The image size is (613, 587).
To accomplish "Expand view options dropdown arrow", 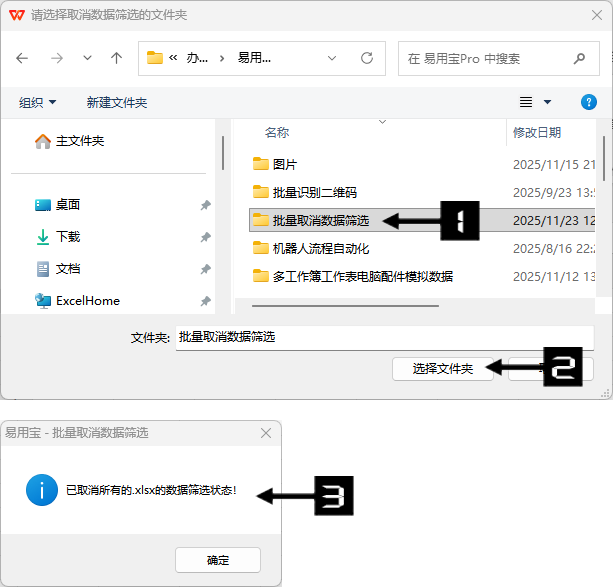I will click(547, 102).
